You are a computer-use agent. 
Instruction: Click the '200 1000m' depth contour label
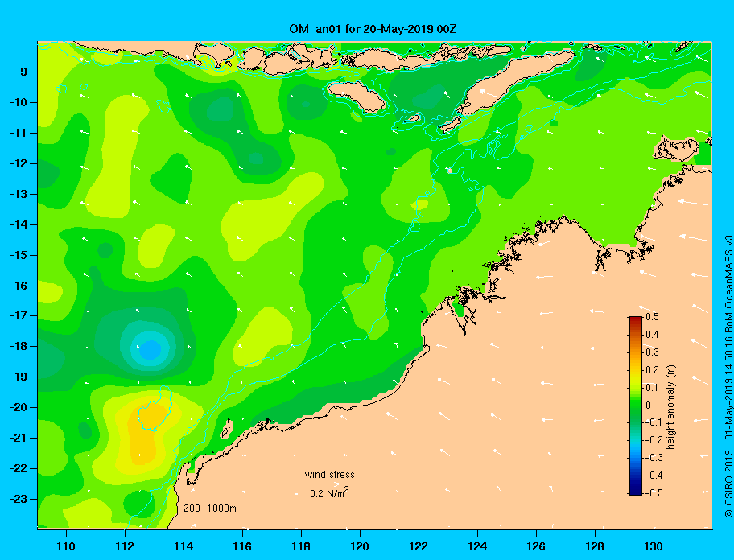(x=210, y=508)
